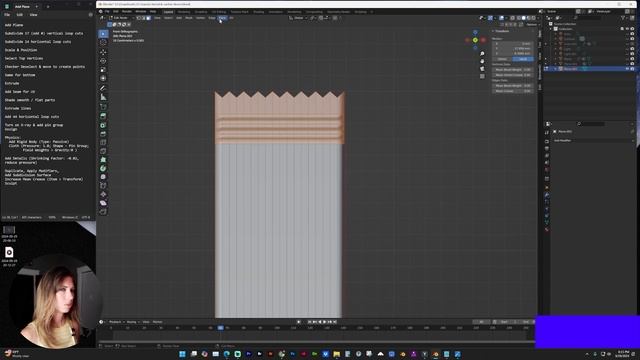Jump to timeline start frame
Image resolution: width=640 pixels, height=360 pixels.
click(310, 322)
